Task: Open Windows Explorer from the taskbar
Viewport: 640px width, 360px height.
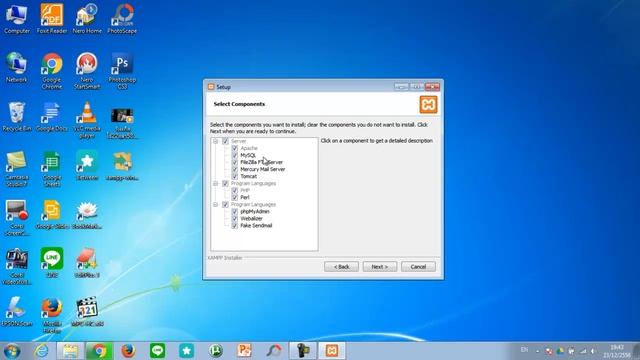Action: [x=70, y=351]
